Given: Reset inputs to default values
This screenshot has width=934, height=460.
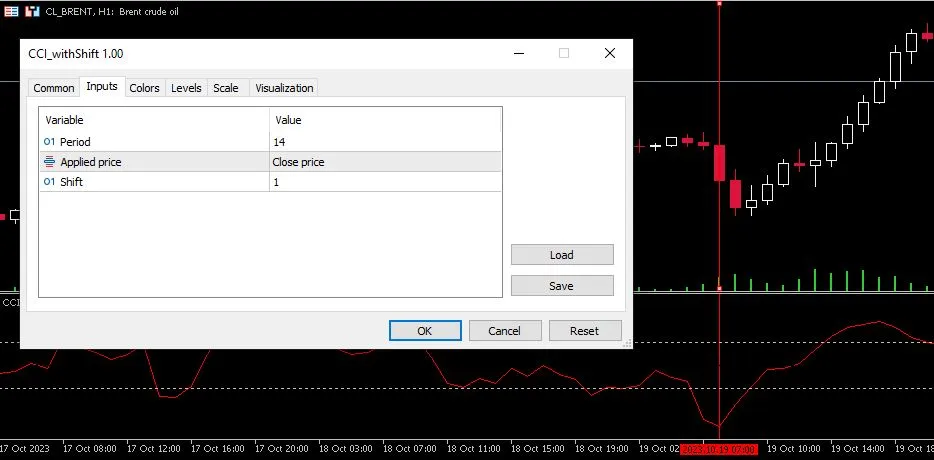Looking at the screenshot, I should click(584, 331).
